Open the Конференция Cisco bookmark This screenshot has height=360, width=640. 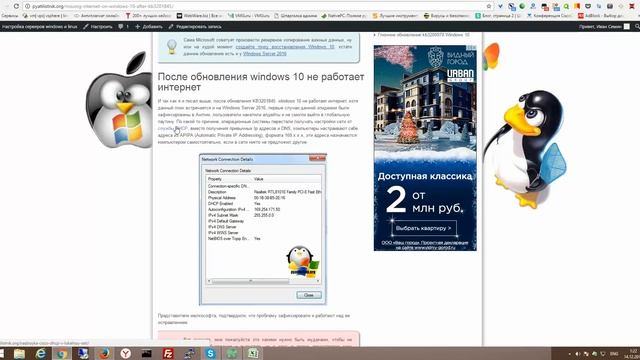(x=549, y=16)
